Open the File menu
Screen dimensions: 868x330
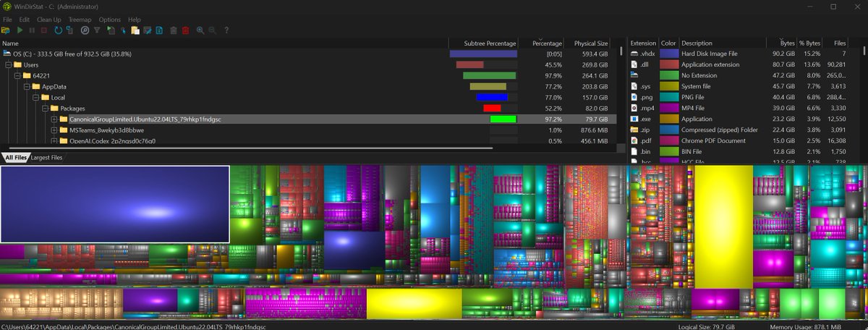pyautogui.click(x=7, y=20)
